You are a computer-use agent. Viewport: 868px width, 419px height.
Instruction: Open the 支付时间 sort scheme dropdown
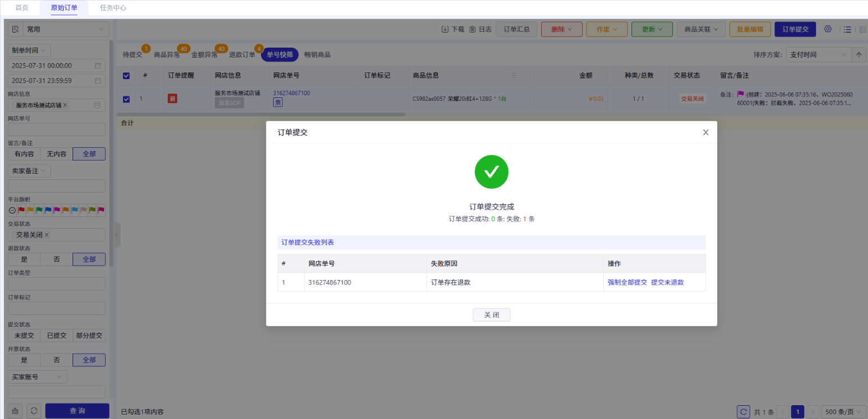tap(819, 54)
